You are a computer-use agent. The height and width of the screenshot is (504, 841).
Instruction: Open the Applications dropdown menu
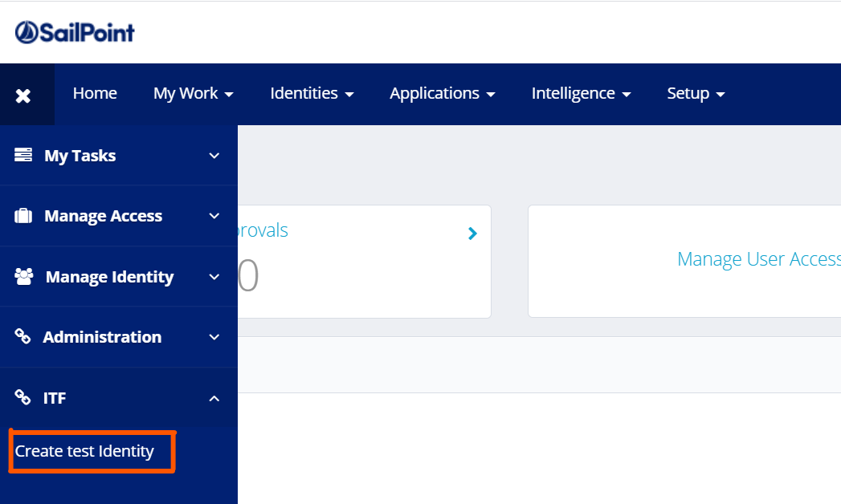tap(443, 94)
